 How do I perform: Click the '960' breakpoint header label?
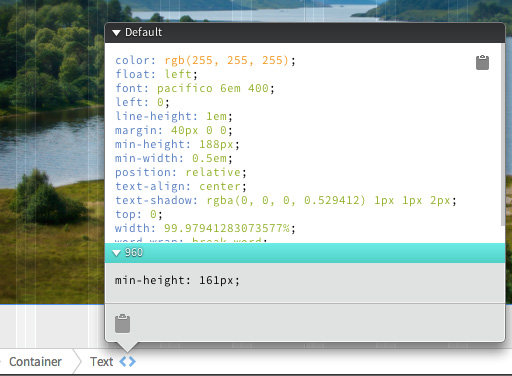tap(134, 252)
